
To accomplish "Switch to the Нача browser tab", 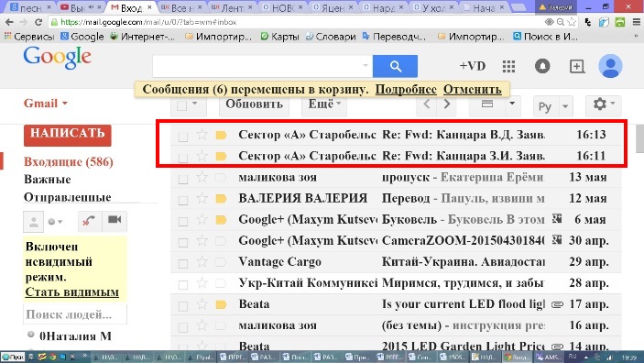I will (x=484, y=7).
